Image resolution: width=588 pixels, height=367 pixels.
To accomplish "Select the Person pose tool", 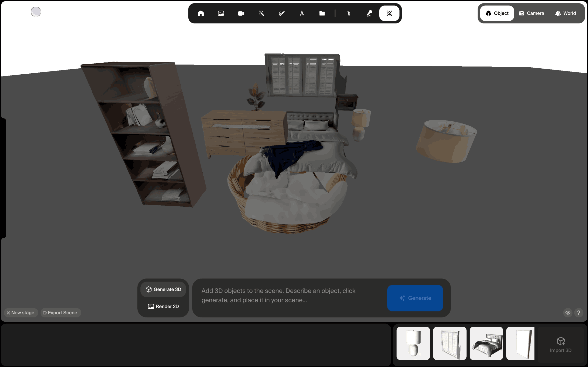I will [349, 13].
